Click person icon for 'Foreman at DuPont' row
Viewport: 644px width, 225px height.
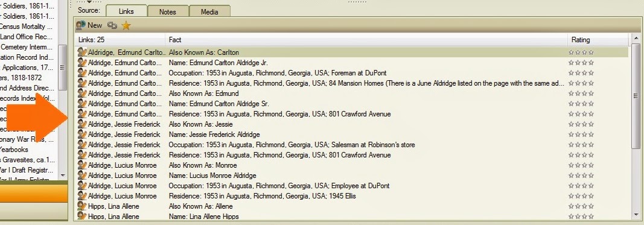(x=82, y=73)
